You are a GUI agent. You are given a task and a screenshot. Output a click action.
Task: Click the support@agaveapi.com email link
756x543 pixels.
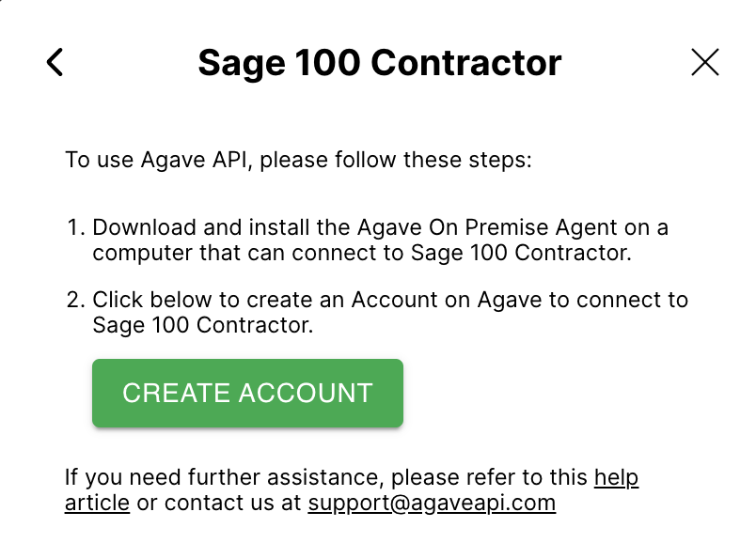pyautogui.click(x=432, y=503)
